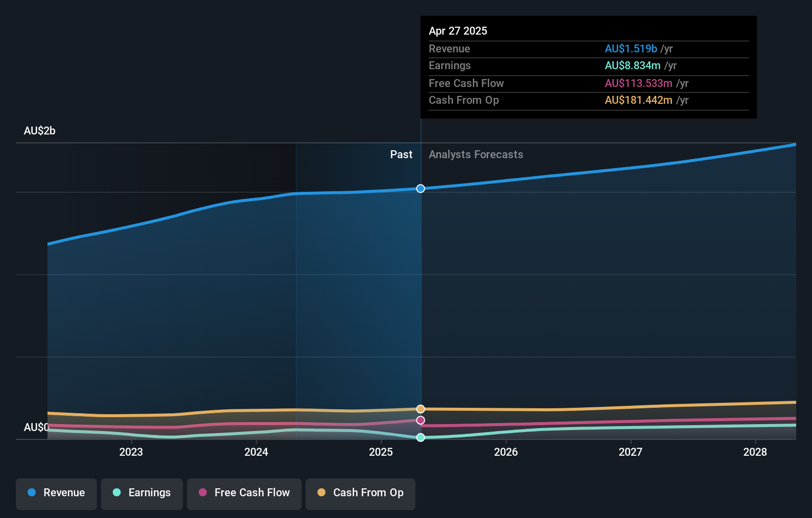Screen dimensions: 812x518
Task: Switch to the Past section of the chart
Action: (401, 154)
